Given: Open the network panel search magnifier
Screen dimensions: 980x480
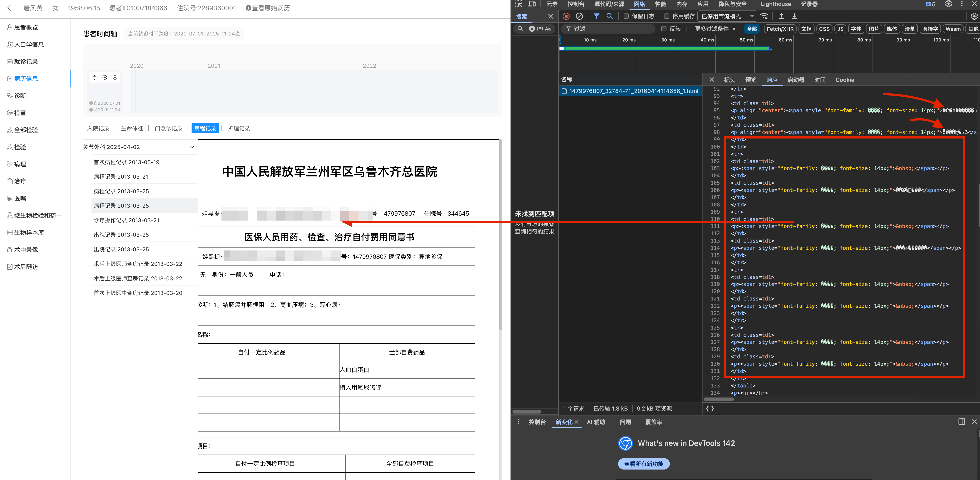Looking at the screenshot, I should click(610, 16).
